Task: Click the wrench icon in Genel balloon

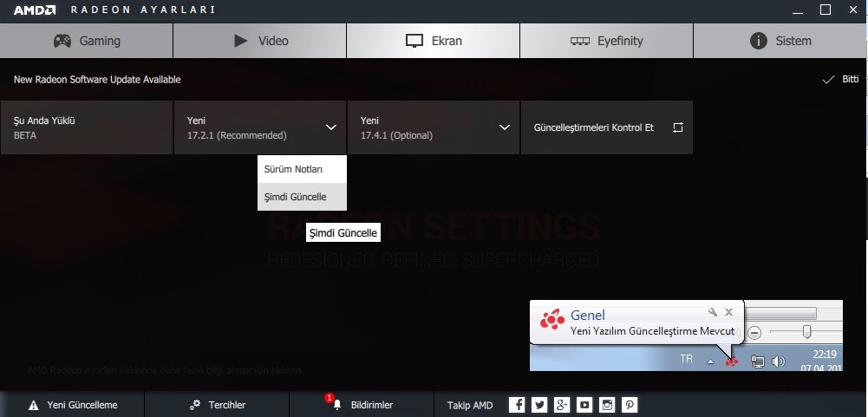Action: [713, 312]
